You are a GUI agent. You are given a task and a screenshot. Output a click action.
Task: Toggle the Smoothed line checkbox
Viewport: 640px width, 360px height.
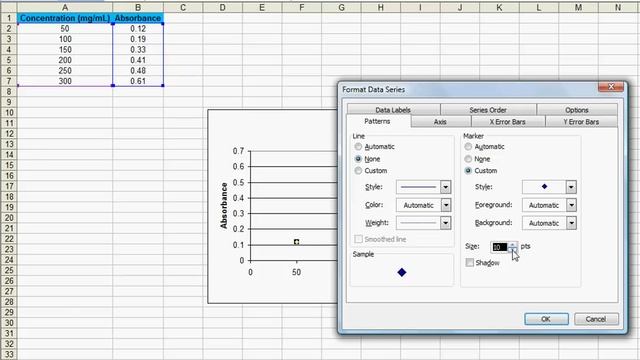click(358, 239)
